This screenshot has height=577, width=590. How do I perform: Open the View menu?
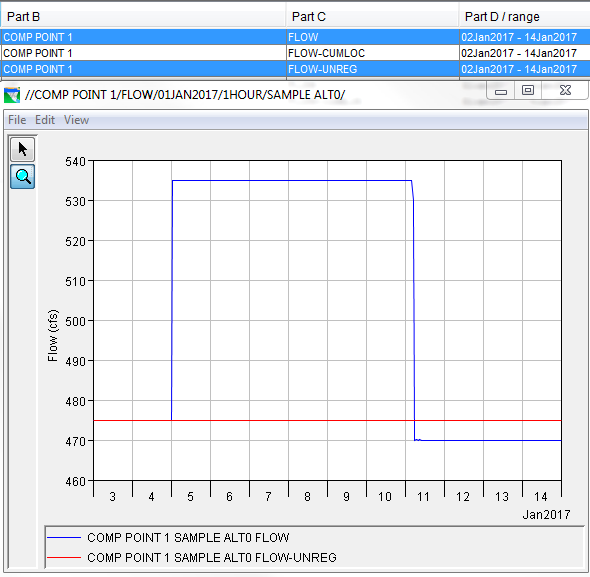pyautogui.click(x=76, y=120)
